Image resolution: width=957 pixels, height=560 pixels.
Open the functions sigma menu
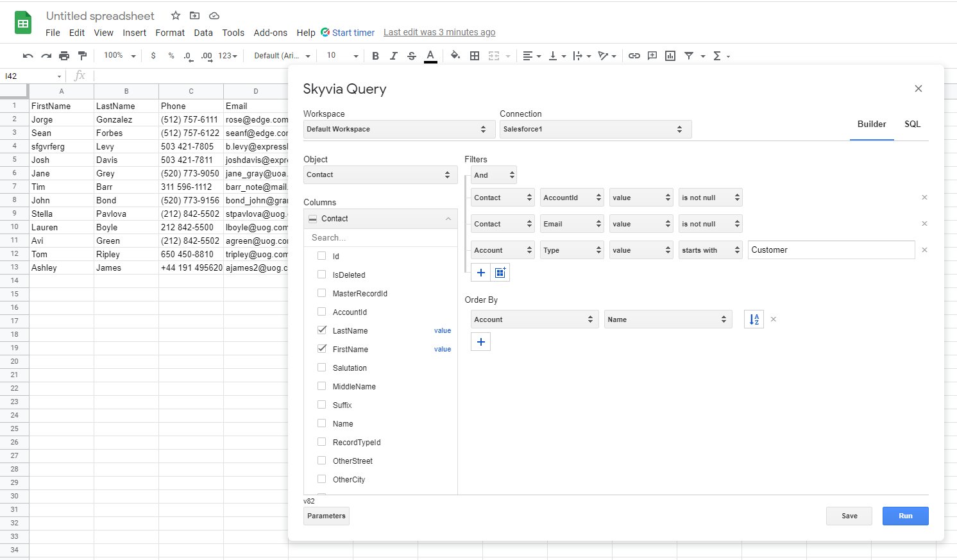(x=721, y=56)
